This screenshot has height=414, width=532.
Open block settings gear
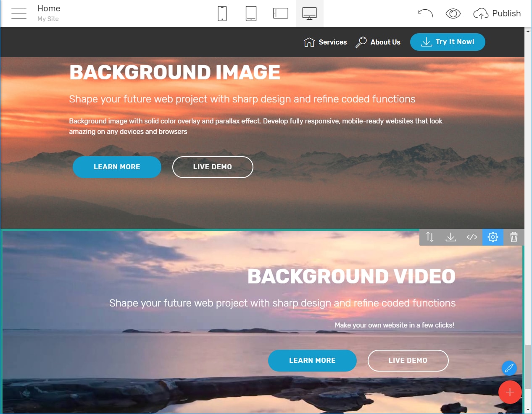[493, 237]
